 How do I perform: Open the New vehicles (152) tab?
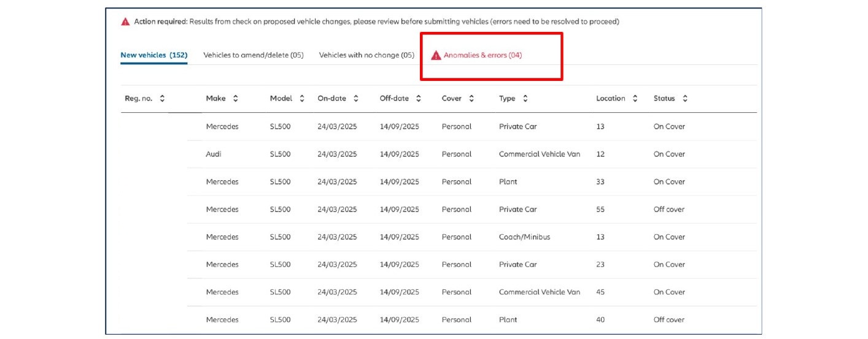click(154, 55)
